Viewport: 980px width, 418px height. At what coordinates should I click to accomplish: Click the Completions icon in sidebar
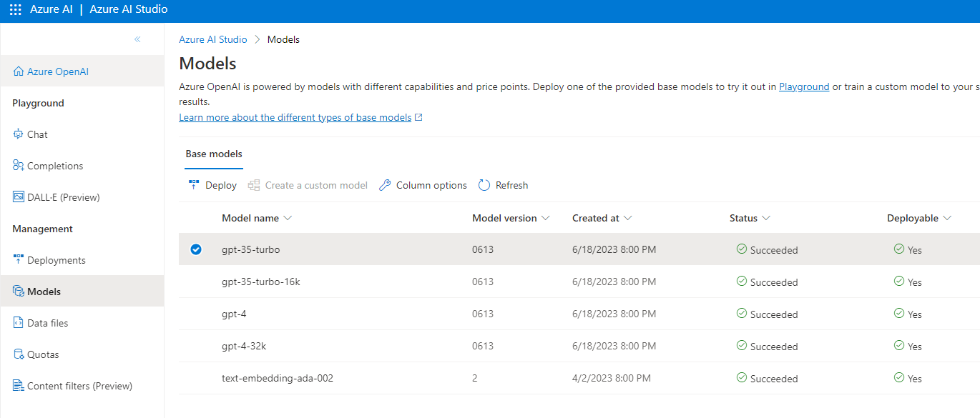(x=19, y=166)
